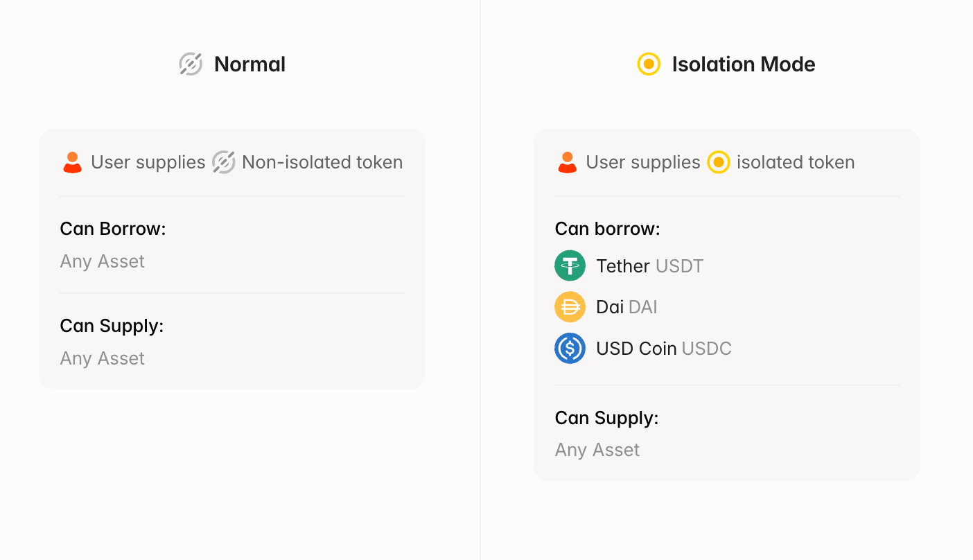Click the 'Can borrow:' label in Isolation card
Screen dimensions: 973x560
tap(607, 229)
